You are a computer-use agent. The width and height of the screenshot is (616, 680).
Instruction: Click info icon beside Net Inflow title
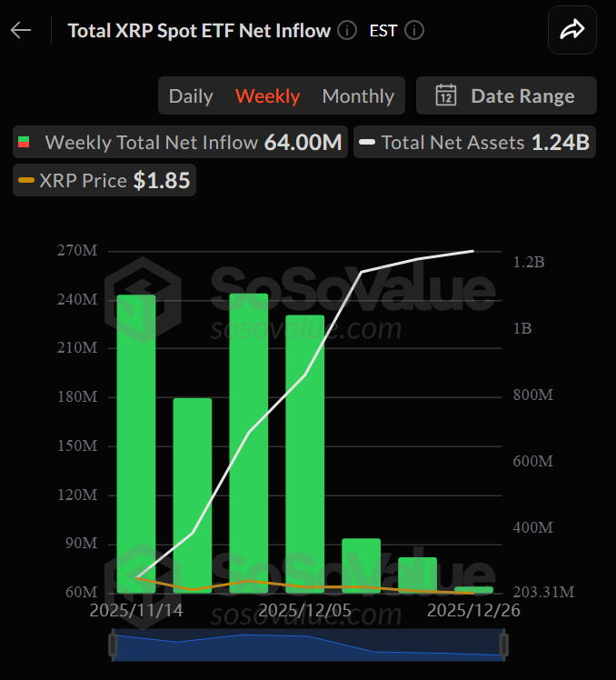[x=347, y=30]
